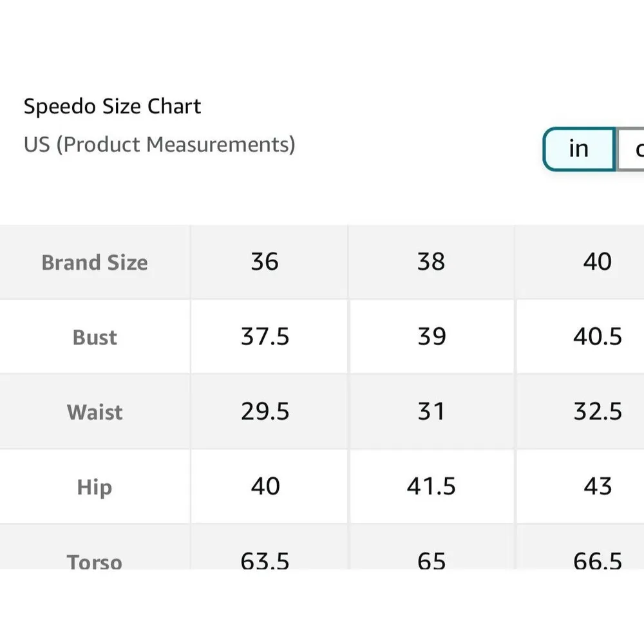644x644 pixels.
Task: Click the US (Product Measurements) subtitle
Action: tap(159, 144)
